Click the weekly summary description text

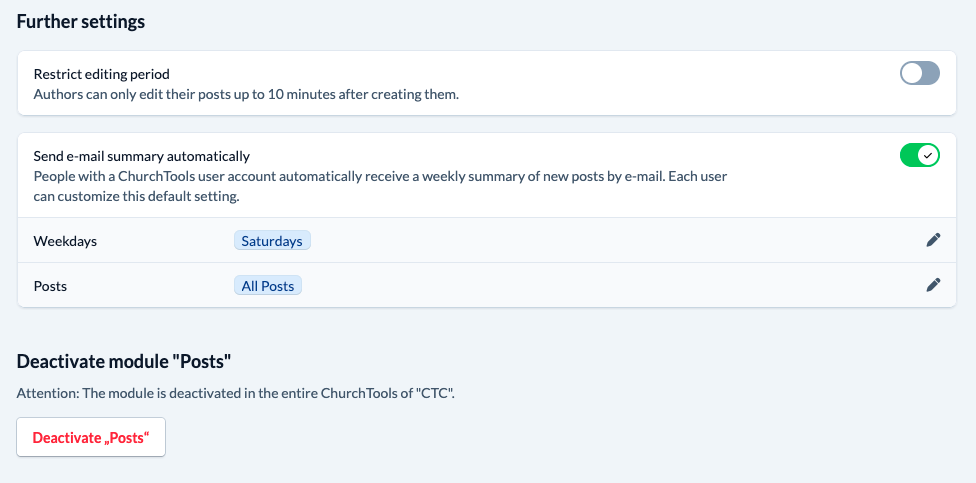380,186
